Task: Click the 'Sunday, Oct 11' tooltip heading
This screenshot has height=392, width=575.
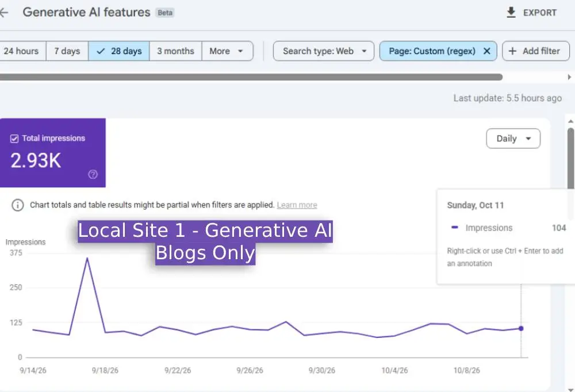Action: click(x=476, y=205)
